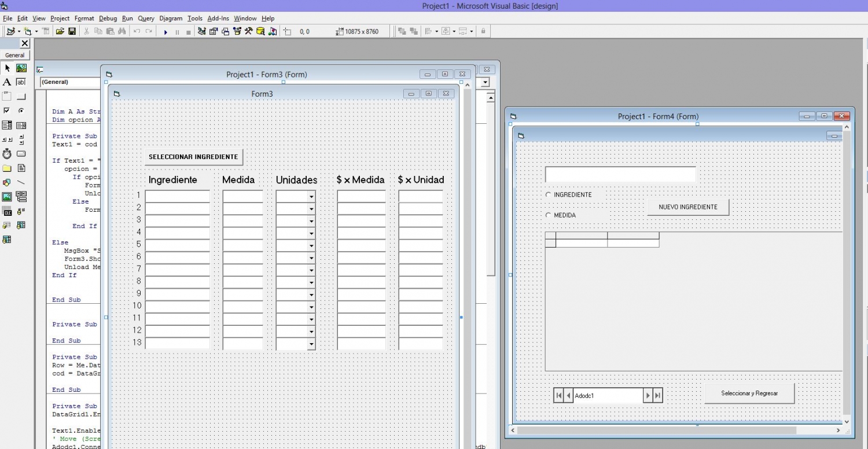
Task: Select the OptionButton control tool
Action: [21, 111]
